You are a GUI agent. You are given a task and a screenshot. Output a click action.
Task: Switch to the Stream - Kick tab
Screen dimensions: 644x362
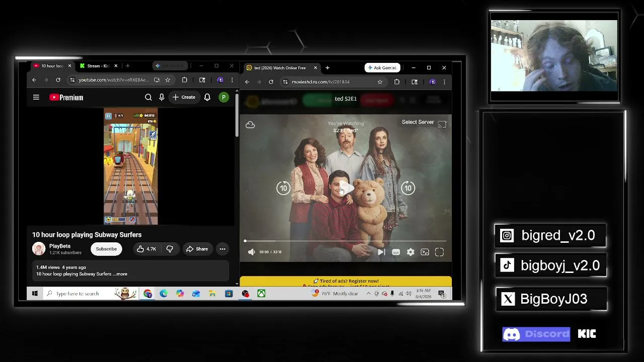[x=98, y=66]
